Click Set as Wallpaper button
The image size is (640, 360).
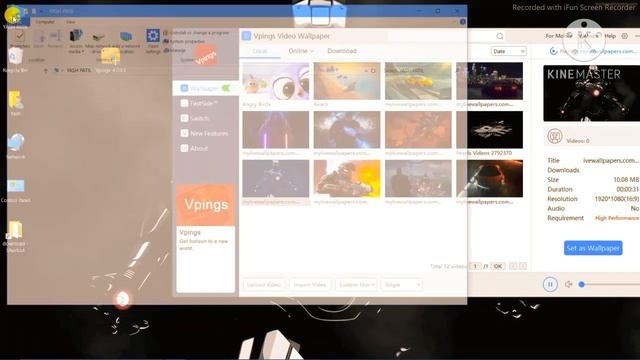click(593, 248)
